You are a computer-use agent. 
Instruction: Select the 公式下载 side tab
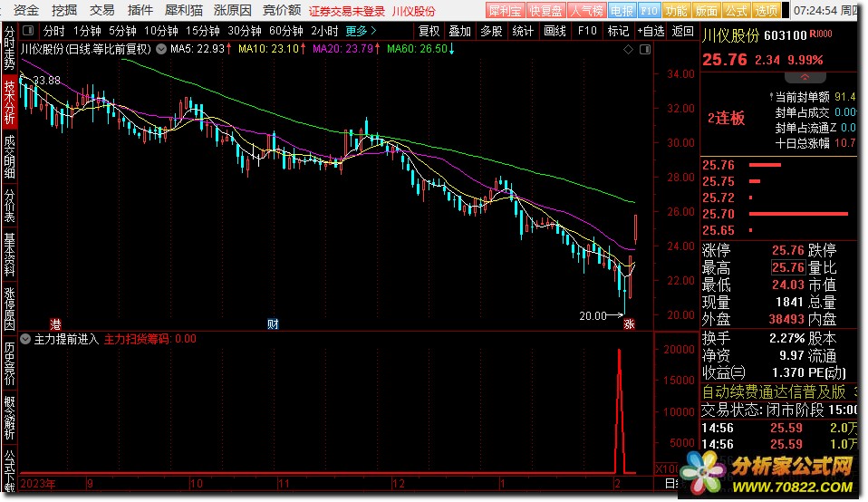click(9, 469)
